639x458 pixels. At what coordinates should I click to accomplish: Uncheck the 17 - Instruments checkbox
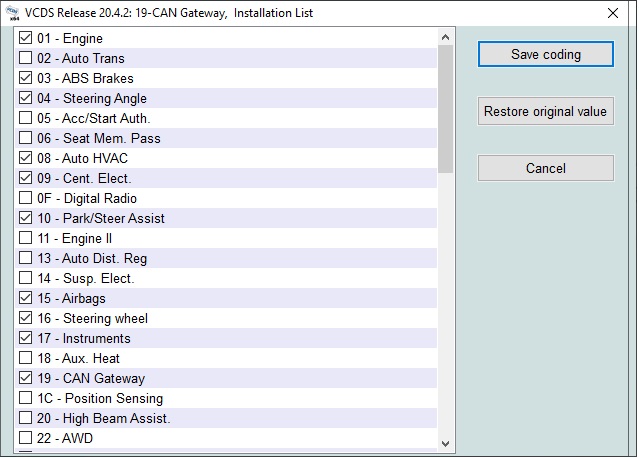click(25, 338)
